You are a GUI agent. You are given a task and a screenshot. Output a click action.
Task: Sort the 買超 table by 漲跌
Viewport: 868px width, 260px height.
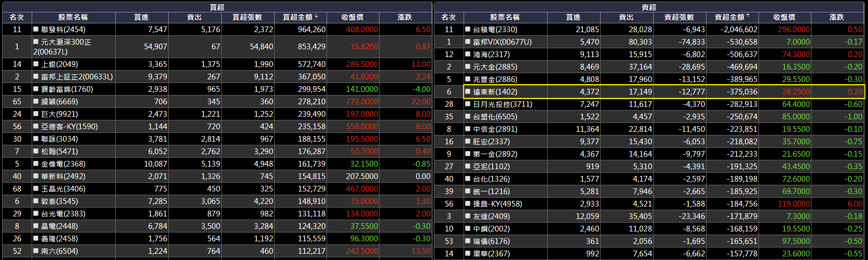pyautogui.click(x=405, y=17)
